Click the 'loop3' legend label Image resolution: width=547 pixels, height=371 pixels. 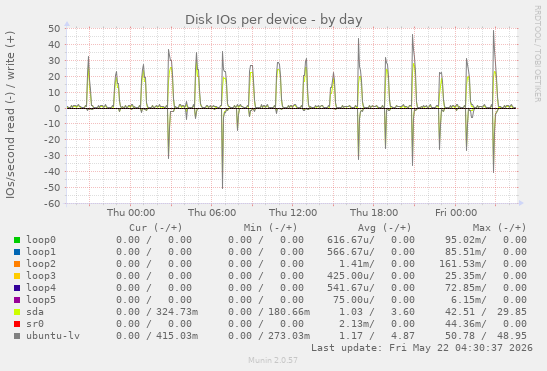coord(41,276)
